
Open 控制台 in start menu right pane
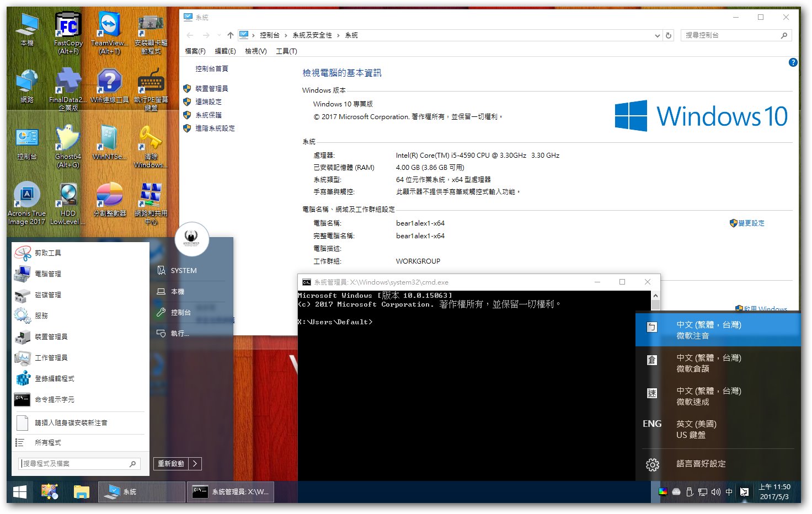click(191, 313)
